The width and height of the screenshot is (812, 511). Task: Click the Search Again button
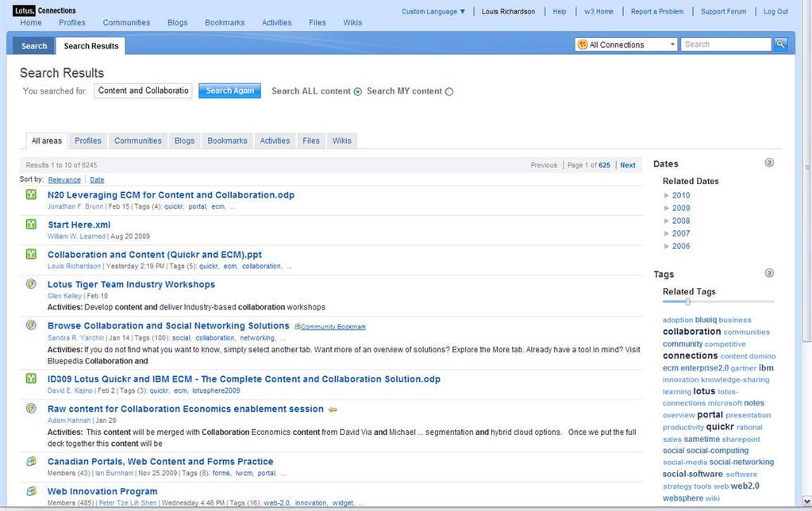point(230,90)
